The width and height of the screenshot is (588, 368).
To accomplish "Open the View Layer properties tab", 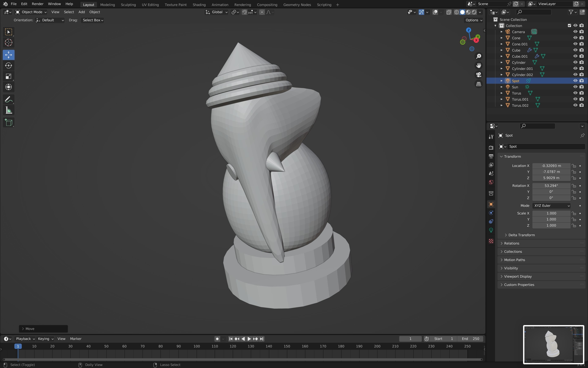I will (x=491, y=165).
